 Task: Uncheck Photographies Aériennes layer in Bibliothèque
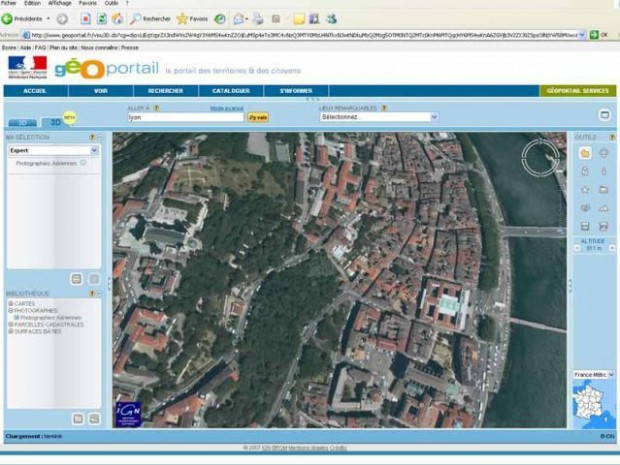point(17,318)
